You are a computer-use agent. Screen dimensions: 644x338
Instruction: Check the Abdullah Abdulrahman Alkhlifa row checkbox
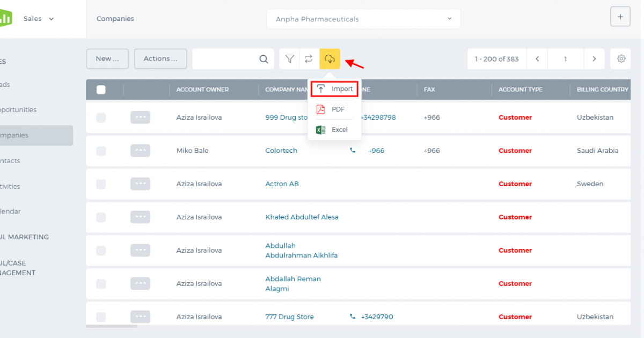pyautogui.click(x=101, y=251)
